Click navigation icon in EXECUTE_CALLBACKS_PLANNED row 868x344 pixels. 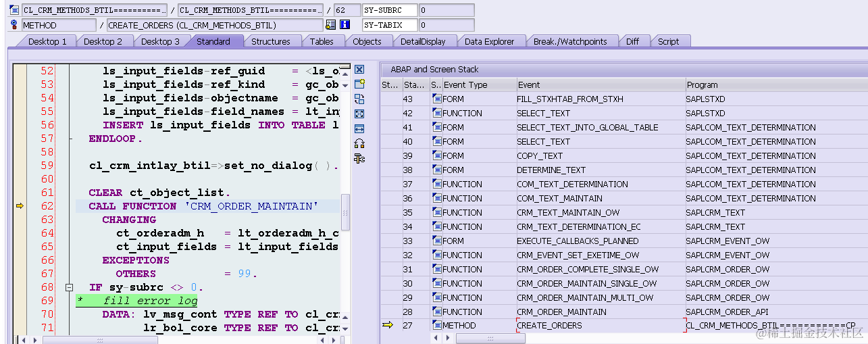coord(437,241)
